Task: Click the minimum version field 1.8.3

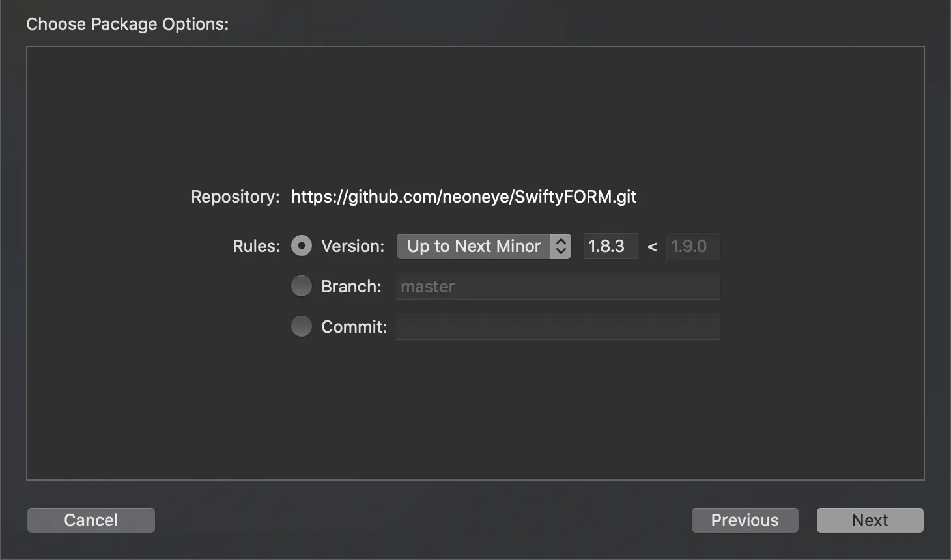Action: [x=610, y=246]
